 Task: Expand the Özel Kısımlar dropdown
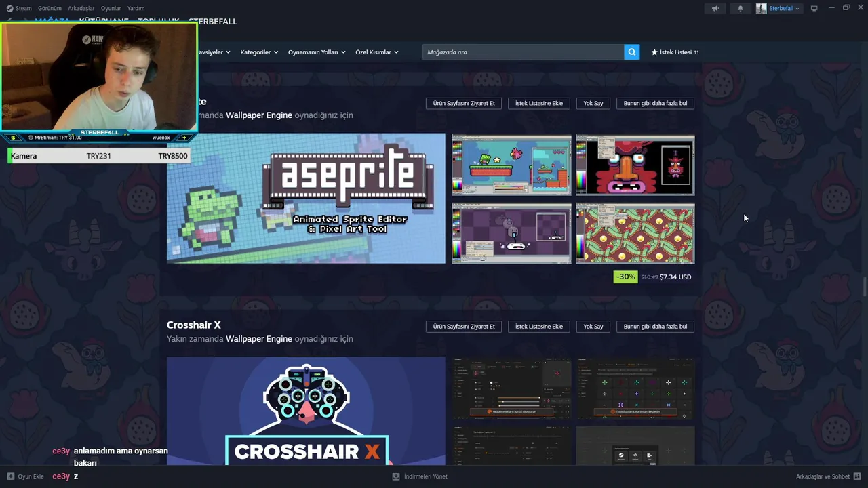click(377, 52)
